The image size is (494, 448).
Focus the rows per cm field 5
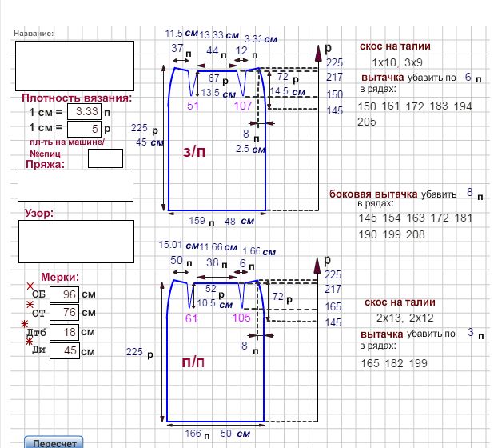coord(84,128)
